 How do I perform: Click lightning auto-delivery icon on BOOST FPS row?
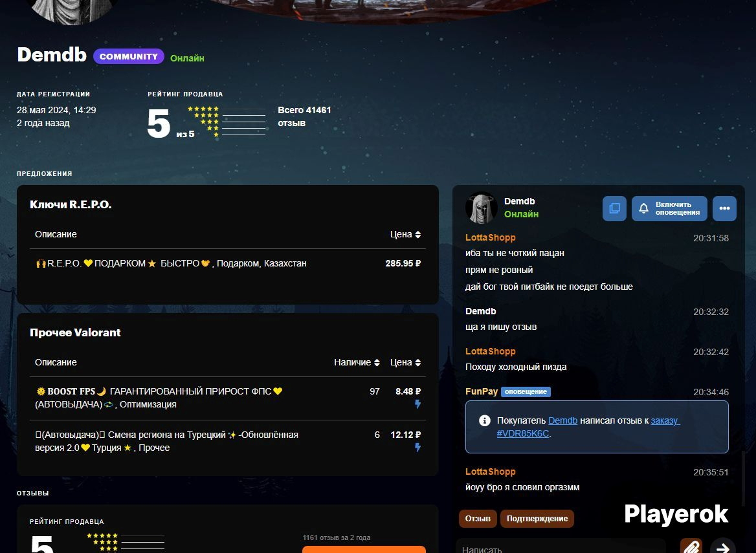pos(417,404)
